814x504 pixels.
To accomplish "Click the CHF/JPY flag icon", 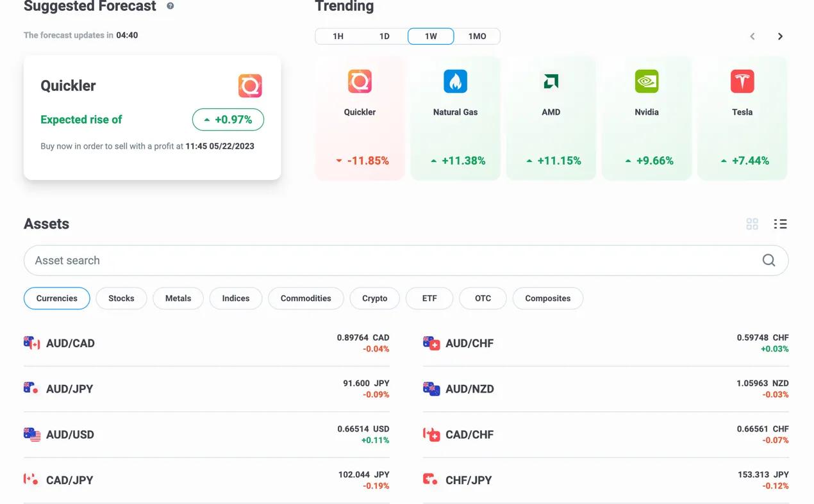I will point(431,480).
